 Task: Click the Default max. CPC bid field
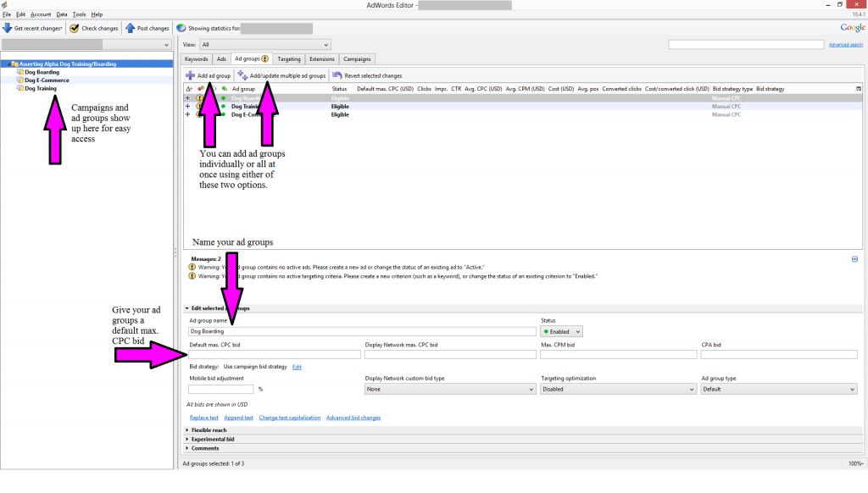(x=275, y=355)
